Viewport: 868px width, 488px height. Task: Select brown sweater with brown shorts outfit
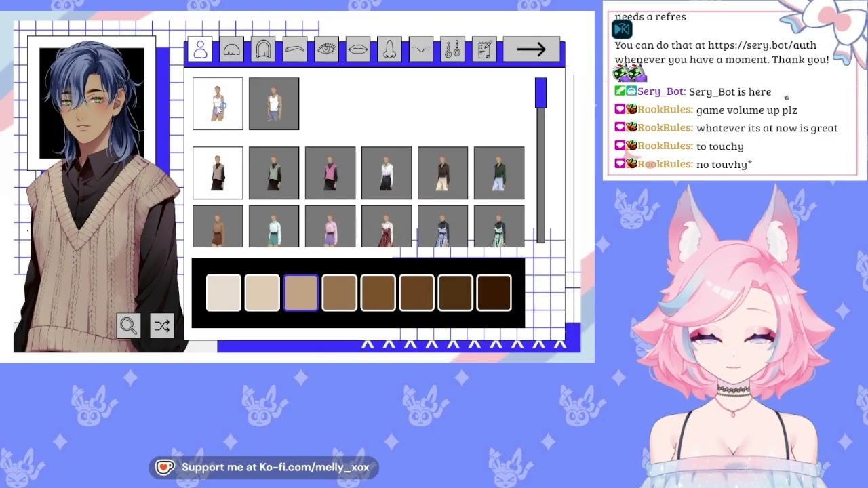(218, 226)
